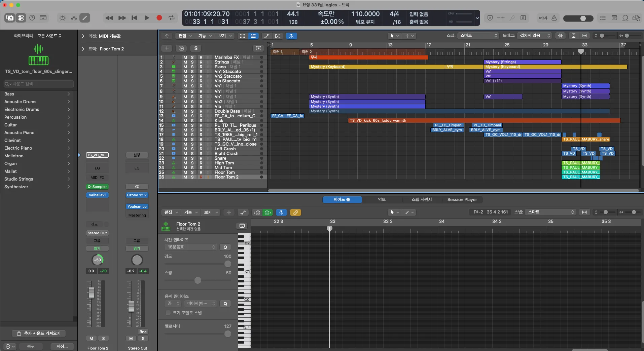Click the Duplicate Track icon
Image resolution: width=644 pixels, height=351 pixels.
click(x=181, y=48)
